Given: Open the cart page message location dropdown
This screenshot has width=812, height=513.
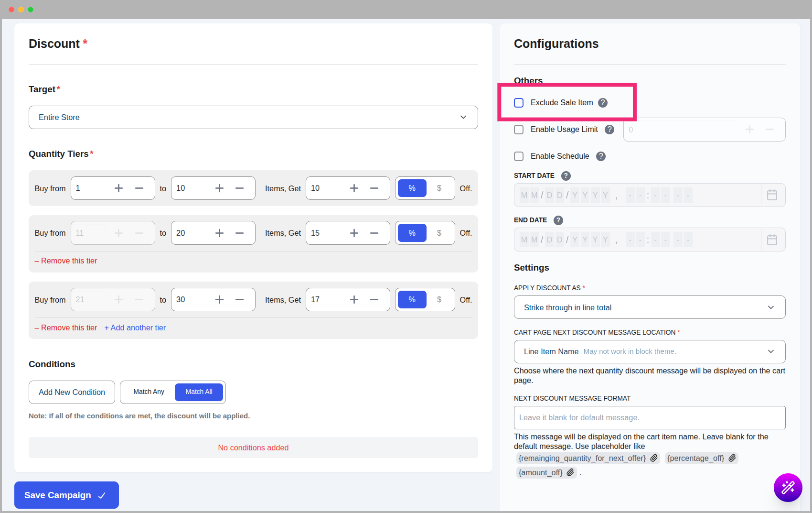Looking at the screenshot, I should click(649, 351).
